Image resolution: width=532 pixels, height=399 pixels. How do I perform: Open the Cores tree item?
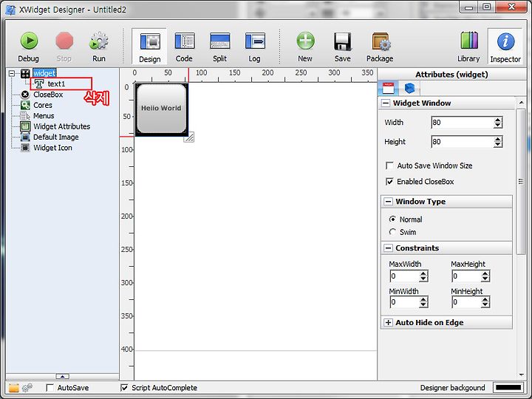pyautogui.click(x=43, y=105)
